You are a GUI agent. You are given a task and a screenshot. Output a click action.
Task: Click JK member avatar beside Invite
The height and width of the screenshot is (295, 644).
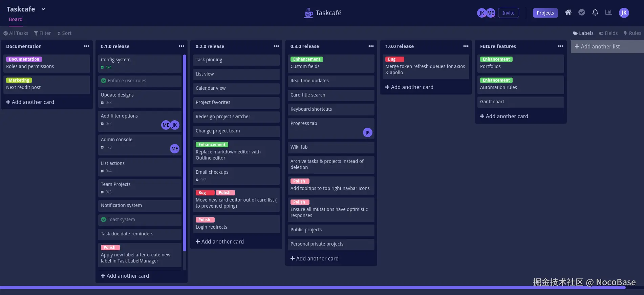click(x=481, y=13)
